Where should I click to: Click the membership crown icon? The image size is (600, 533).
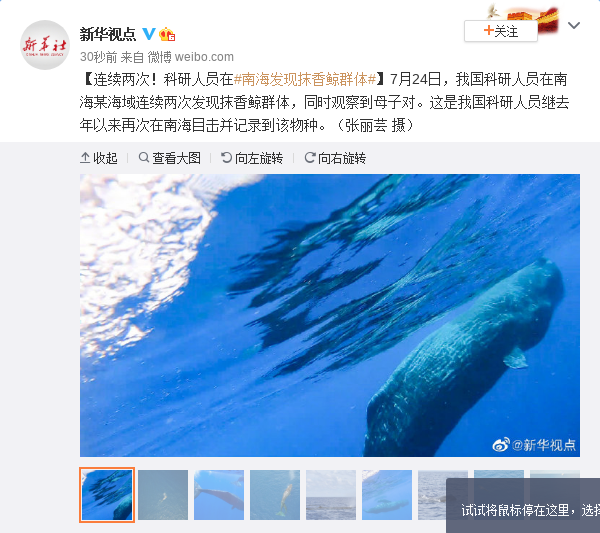[x=167, y=34]
